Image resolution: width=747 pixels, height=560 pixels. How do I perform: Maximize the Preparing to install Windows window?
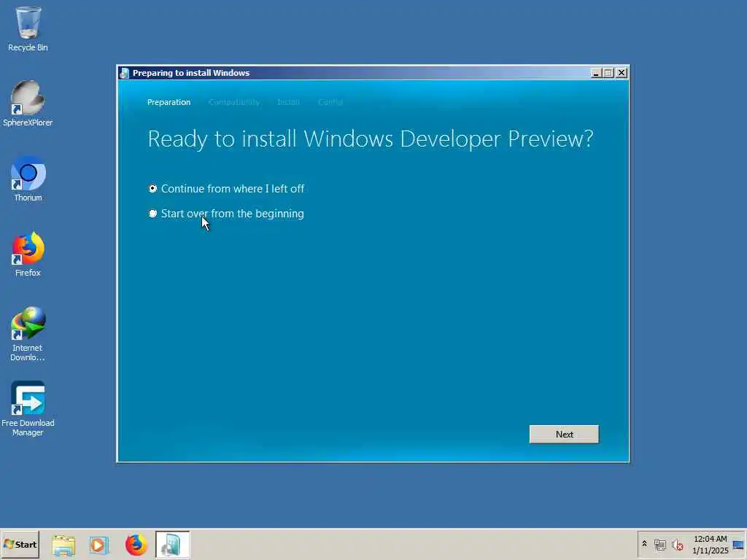tap(608, 73)
